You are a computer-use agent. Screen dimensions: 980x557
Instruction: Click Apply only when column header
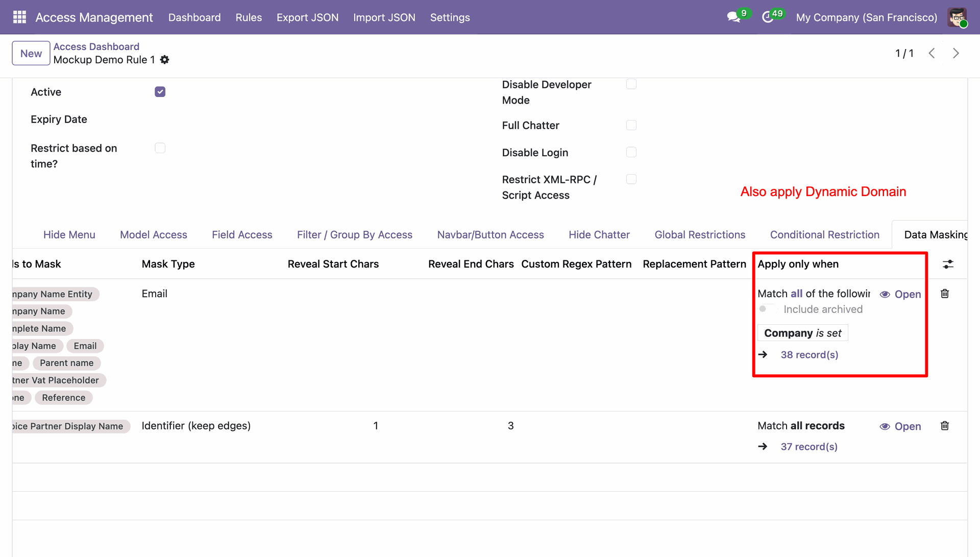point(798,264)
